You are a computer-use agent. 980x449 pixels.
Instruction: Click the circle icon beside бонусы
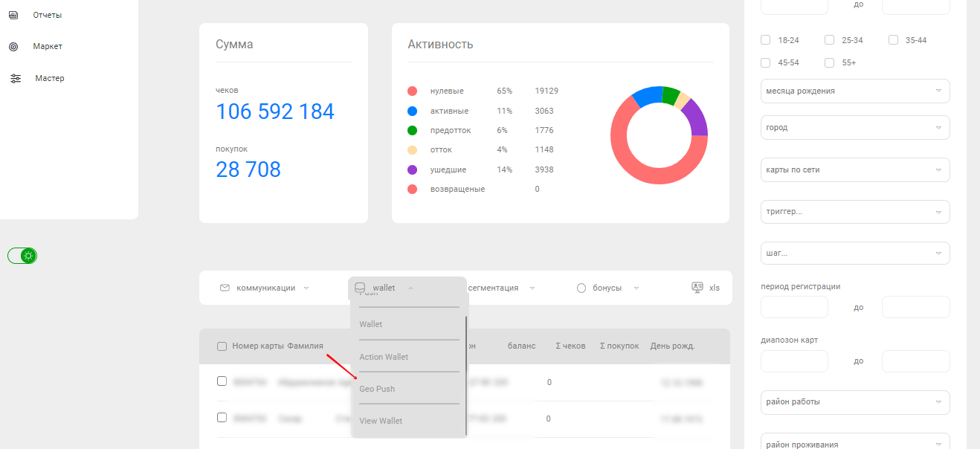pyautogui.click(x=581, y=288)
